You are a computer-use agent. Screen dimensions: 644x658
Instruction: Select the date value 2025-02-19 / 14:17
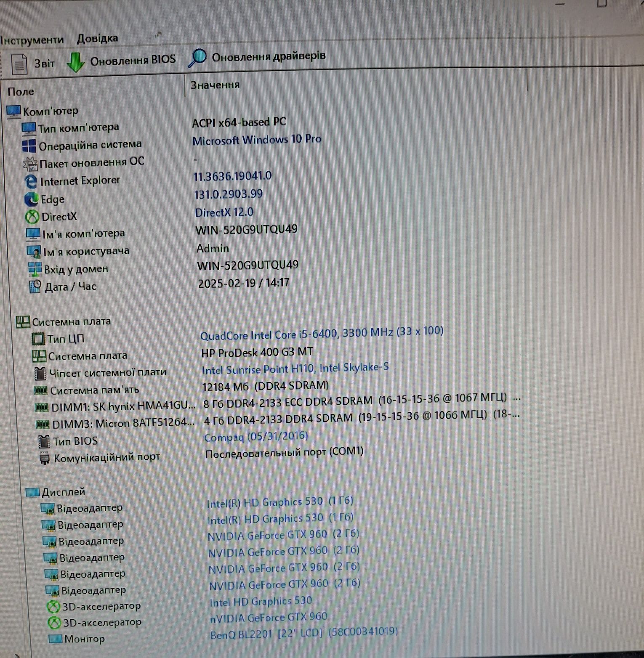click(244, 283)
